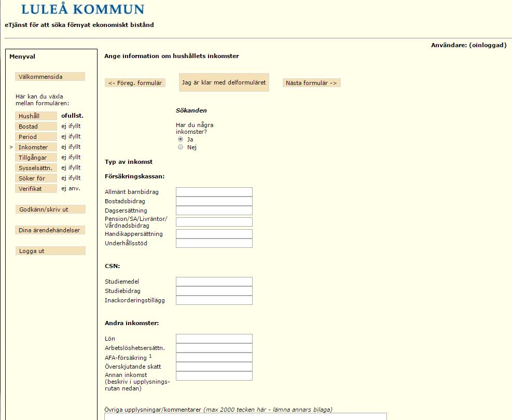Focus the Bostadsbidrag input field

(214, 201)
